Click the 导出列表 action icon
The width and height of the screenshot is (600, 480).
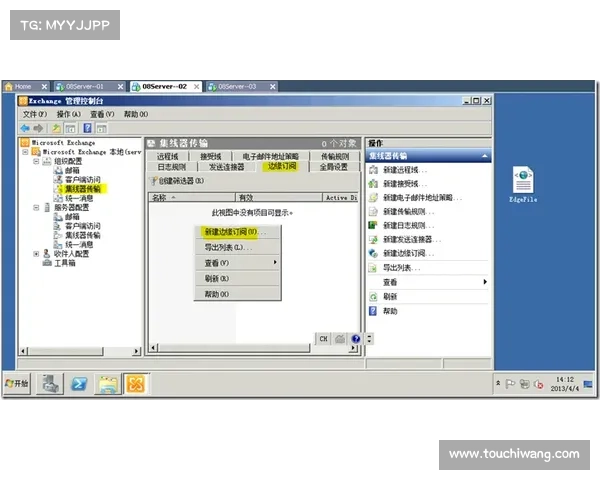point(373,268)
